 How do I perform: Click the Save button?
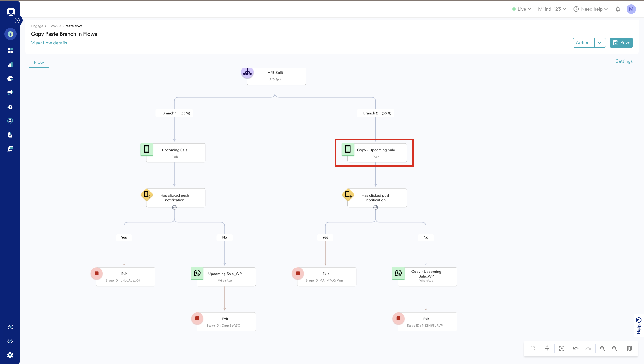621,43
